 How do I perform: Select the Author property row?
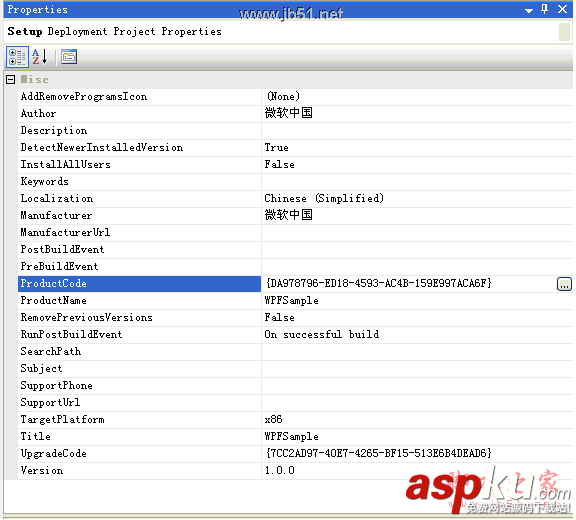click(x=140, y=113)
